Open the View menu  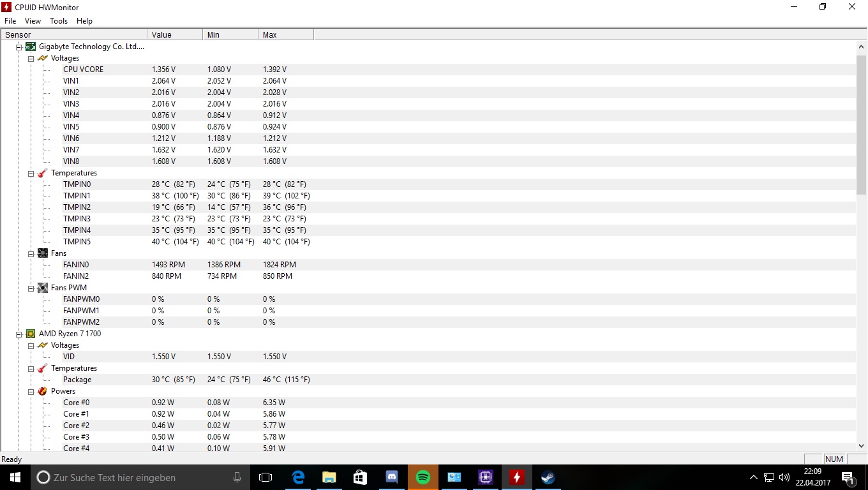coord(33,21)
